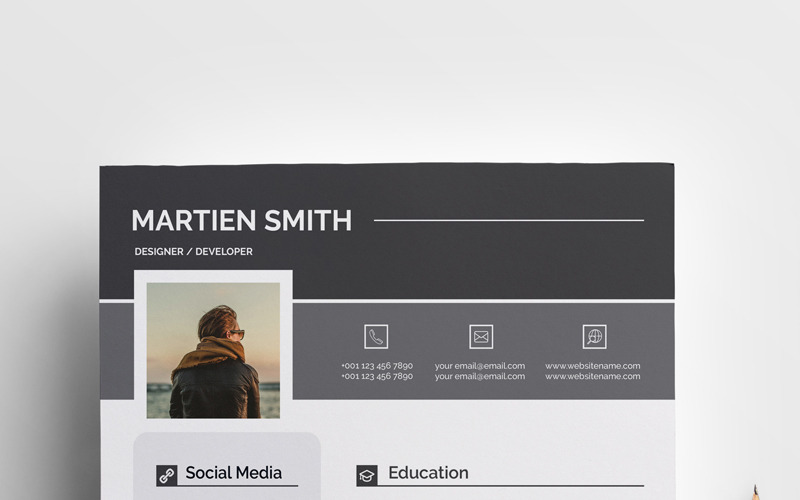The height and width of the screenshot is (500, 800).
Task: Click first your email@email.com line
Action: (x=480, y=366)
